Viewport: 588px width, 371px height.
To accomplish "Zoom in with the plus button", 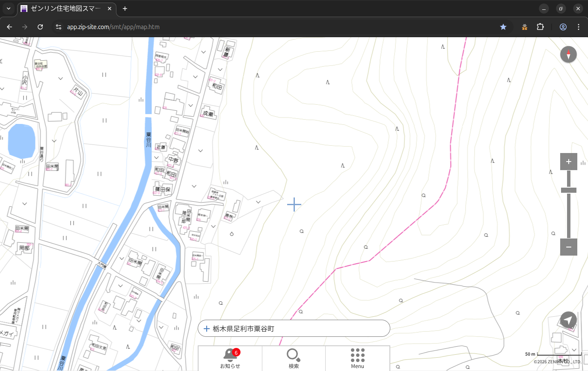I will pos(568,162).
